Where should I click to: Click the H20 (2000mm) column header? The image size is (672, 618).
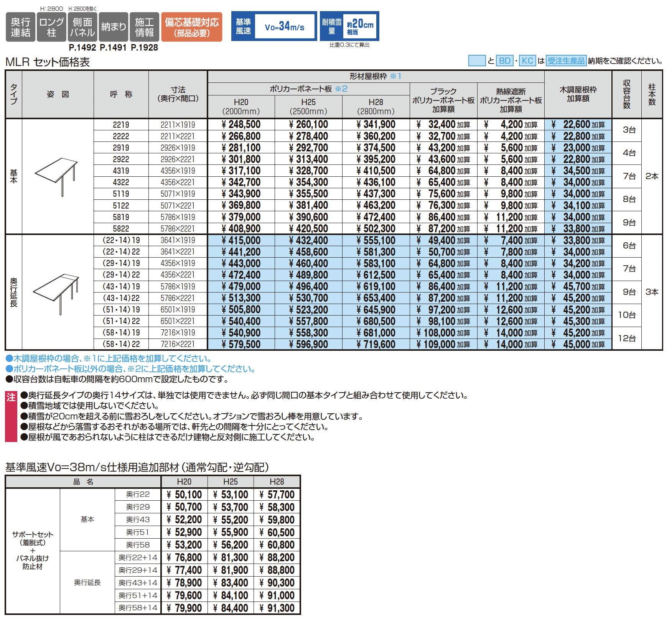pos(241,107)
